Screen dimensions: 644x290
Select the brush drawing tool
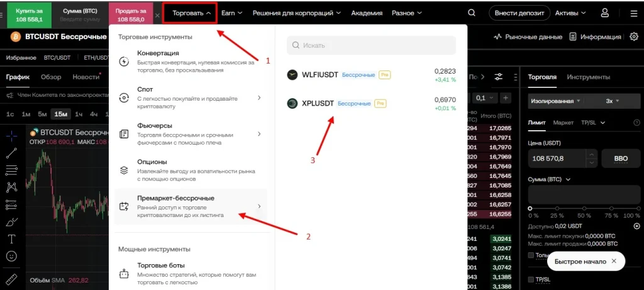(11, 222)
